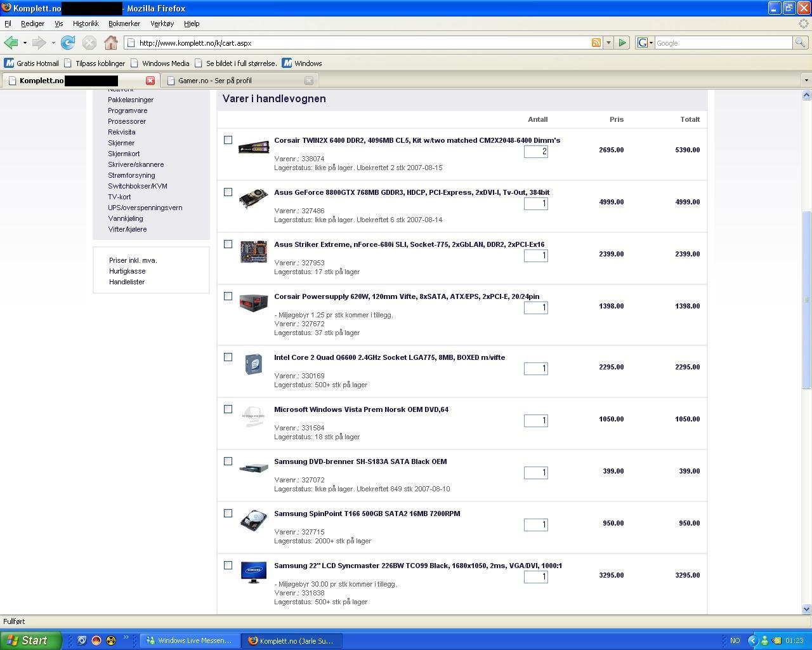Go to the Home page icon
812x650 pixels.
(111, 43)
